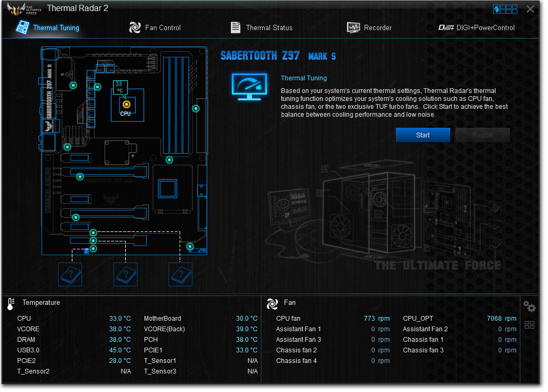Go to the Recorder tab

(369, 27)
